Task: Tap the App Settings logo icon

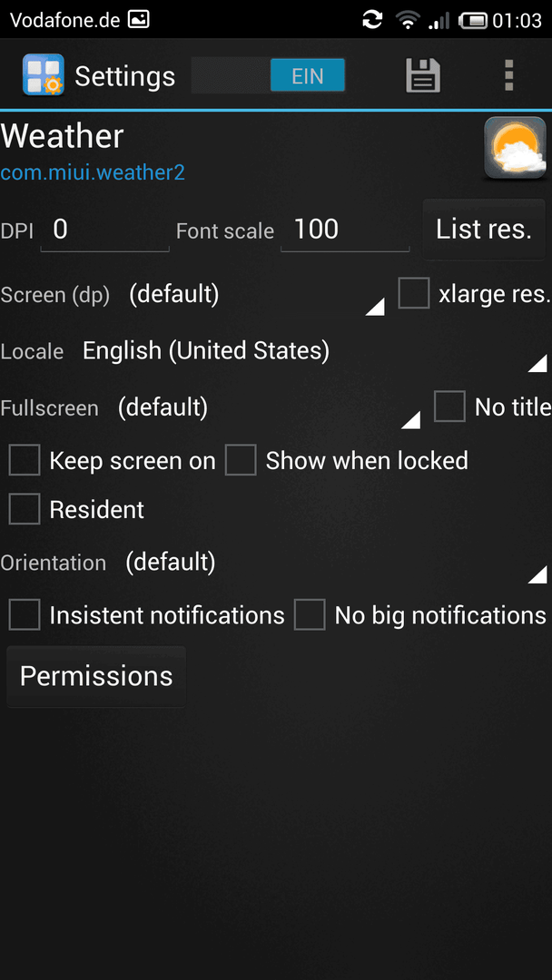Action: (44, 75)
